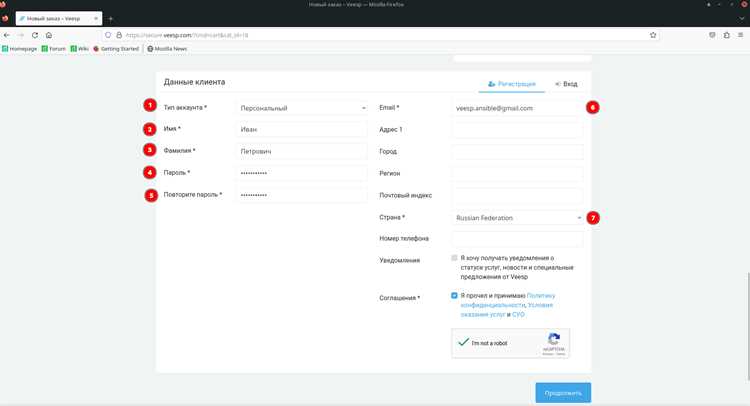Open the Firefox hamburger menu
The image size is (750, 406).
740,35
